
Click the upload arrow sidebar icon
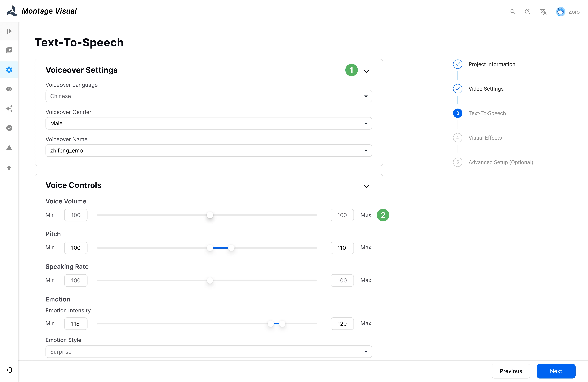(9, 167)
